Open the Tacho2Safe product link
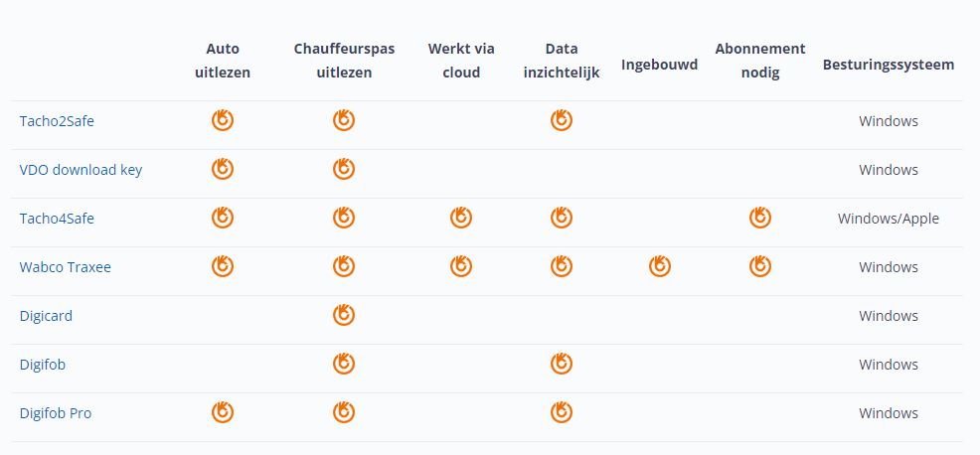 pyautogui.click(x=57, y=120)
